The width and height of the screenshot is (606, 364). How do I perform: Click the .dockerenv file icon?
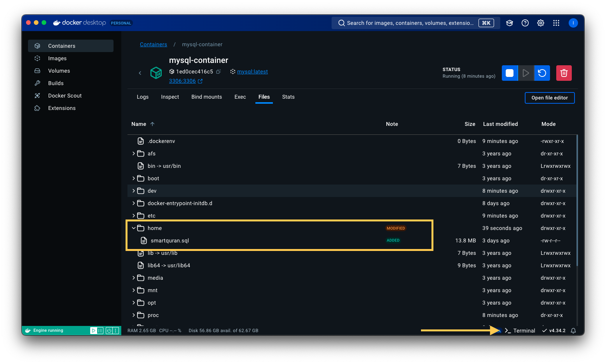point(141,141)
